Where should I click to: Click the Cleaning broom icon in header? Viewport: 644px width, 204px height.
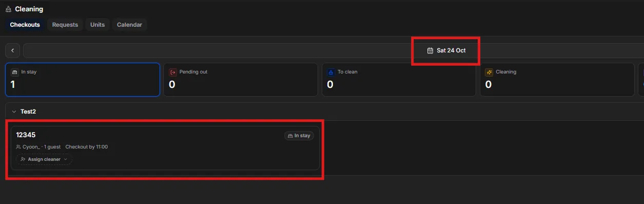pyautogui.click(x=9, y=9)
